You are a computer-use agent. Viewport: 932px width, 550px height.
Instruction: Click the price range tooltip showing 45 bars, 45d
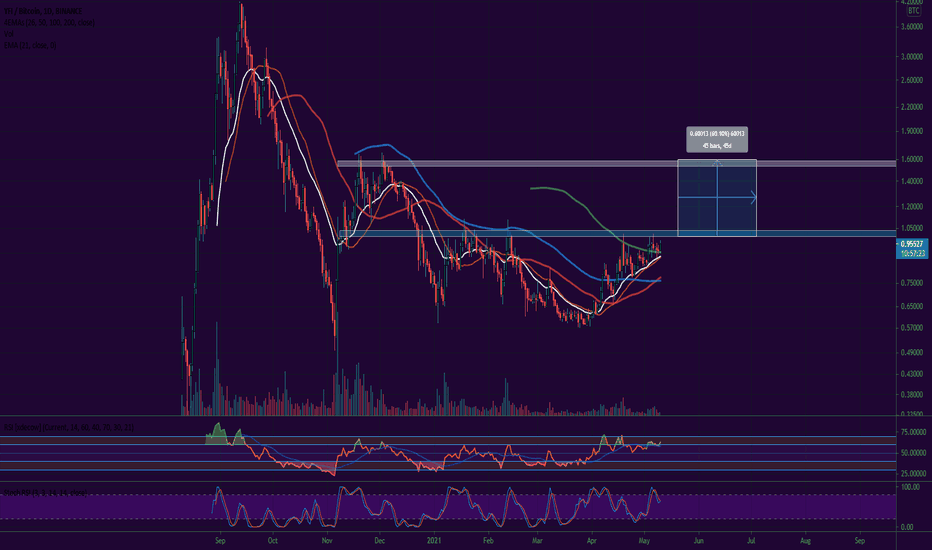pos(717,139)
